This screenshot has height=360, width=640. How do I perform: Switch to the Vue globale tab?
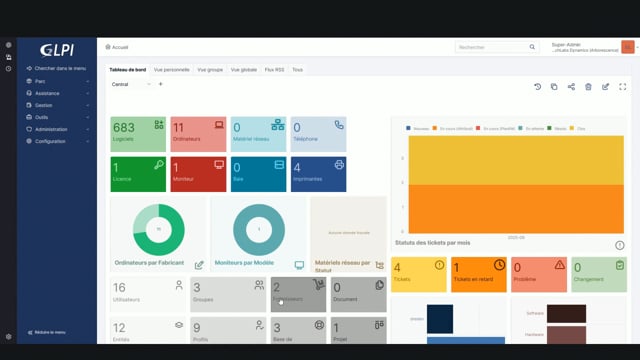tap(244, 70)
